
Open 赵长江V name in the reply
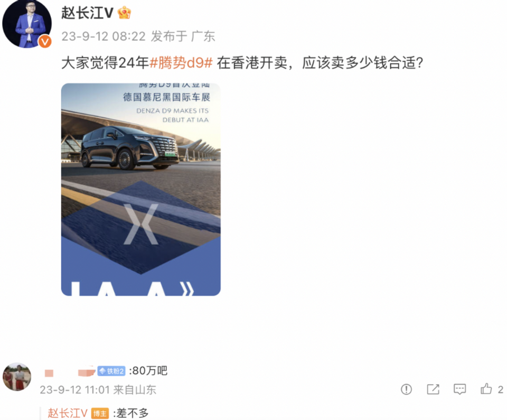click(x=68, y=413)
